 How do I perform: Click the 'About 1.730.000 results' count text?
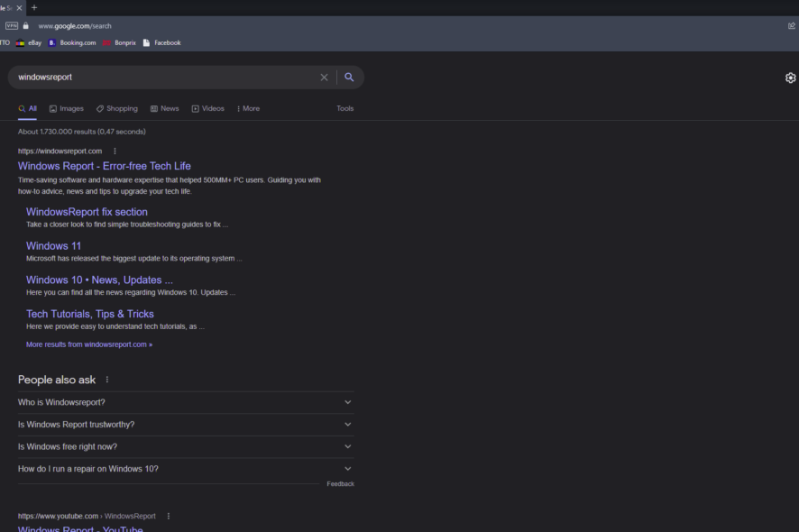pyautogui.click(x=81, y=132)
